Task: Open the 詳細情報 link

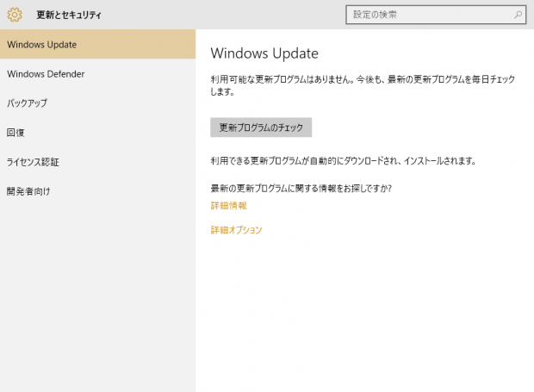Action: click(228, 205)
